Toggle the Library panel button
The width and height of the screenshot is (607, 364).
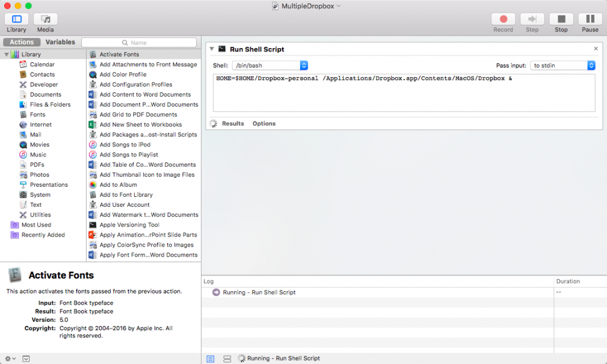coord(17,19)
